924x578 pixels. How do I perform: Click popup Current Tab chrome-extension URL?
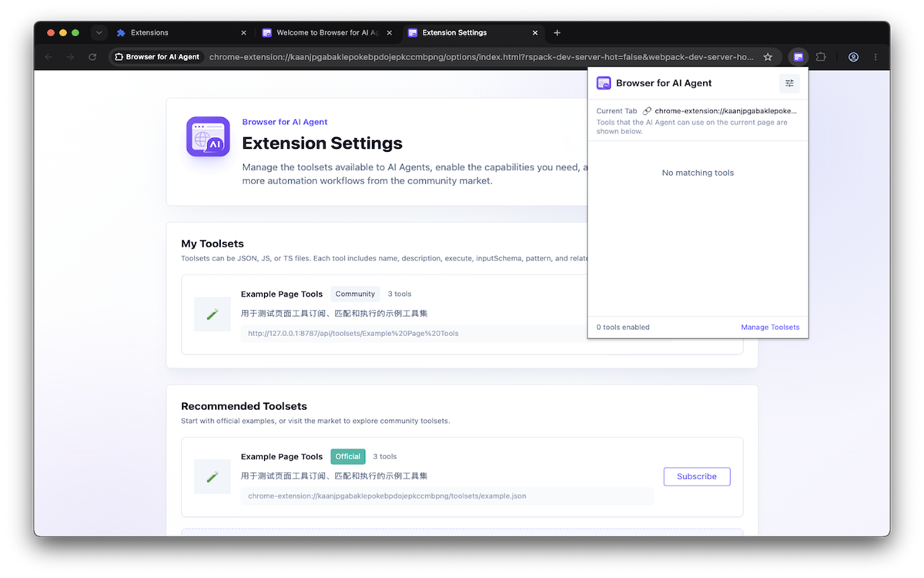click(726, 111)
